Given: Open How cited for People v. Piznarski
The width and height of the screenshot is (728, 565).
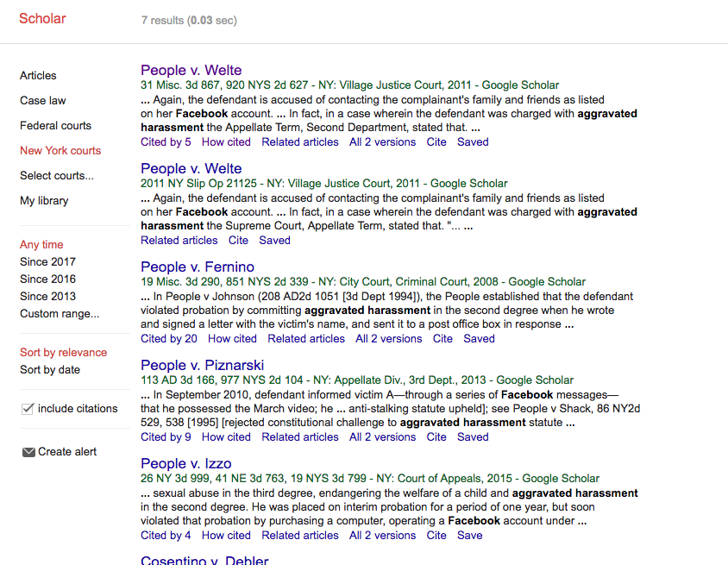Looking at the screenshot, I should coord(226,436).
